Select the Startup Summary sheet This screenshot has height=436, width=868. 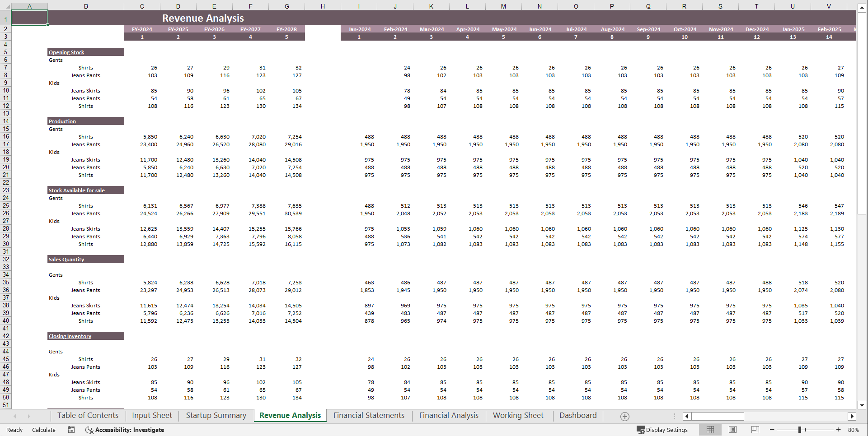[216, 415]
